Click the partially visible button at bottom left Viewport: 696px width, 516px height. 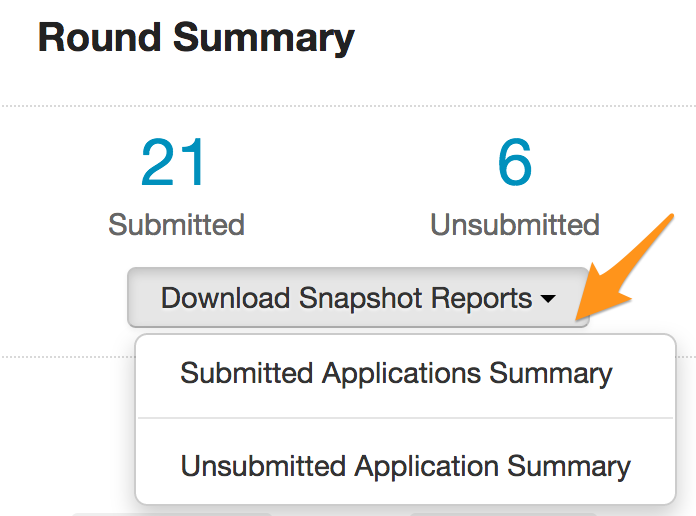click(170, 512)
